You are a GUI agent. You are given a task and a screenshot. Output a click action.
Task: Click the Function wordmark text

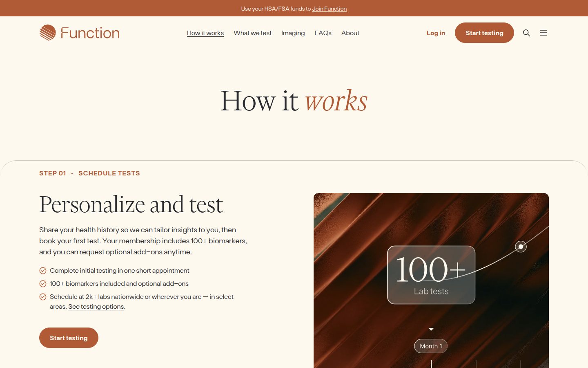tap(90, 33)
